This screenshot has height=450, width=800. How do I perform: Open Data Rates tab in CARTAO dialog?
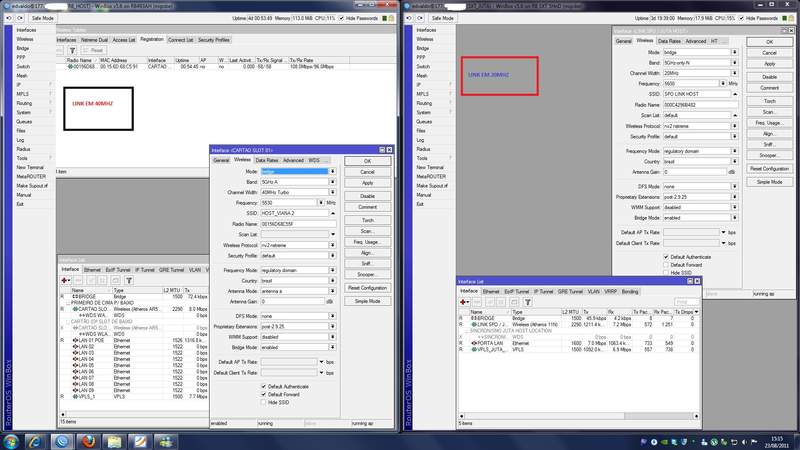click(x=267, y=160)
